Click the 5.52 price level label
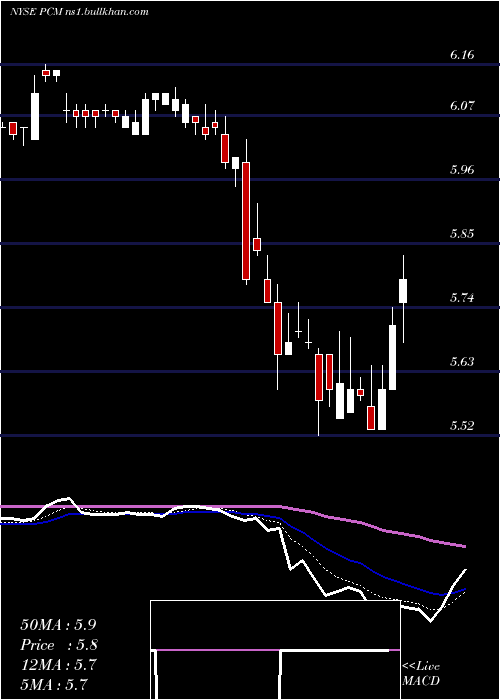Image resolution: width=500 pixels, height=700 pixels. [x=462, y=425]
